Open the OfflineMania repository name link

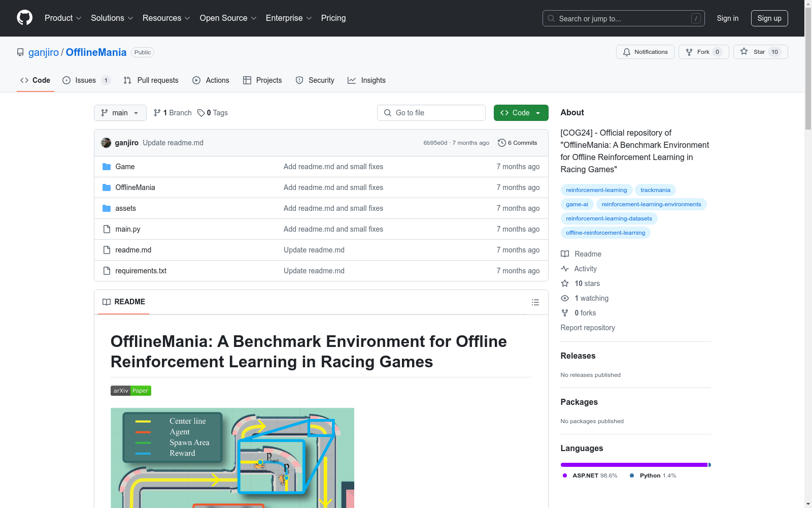point(96,52)
